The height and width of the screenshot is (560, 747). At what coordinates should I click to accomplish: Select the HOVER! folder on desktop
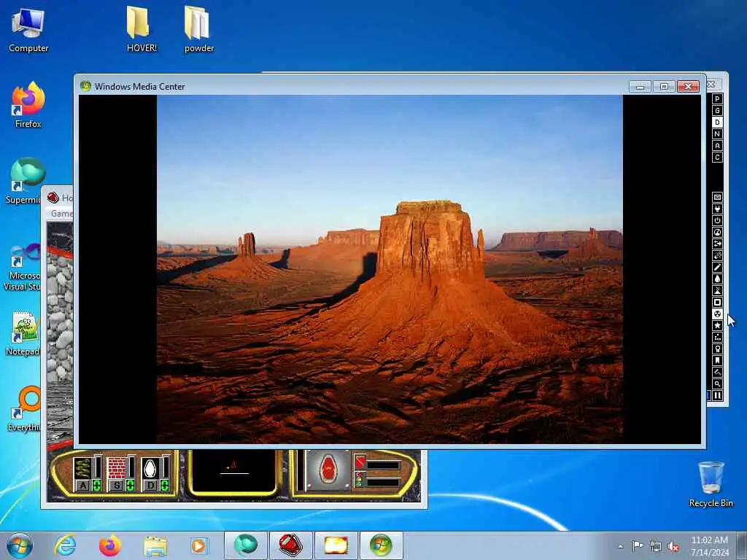pyautogui.click(x=142, y=28)
